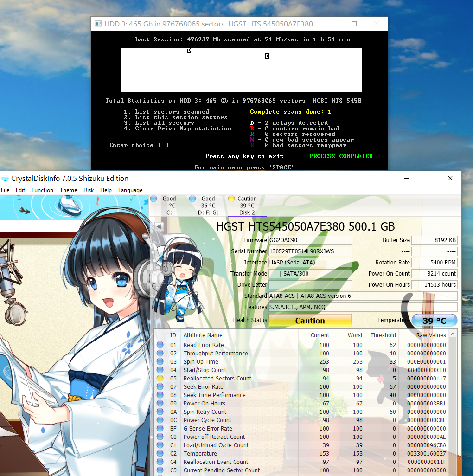Image resolution: width=473 pixels, height=476 pixels.
Task: Click the Features field S.M.A.R.T., APM, NCQ
Action: point(363,307)
